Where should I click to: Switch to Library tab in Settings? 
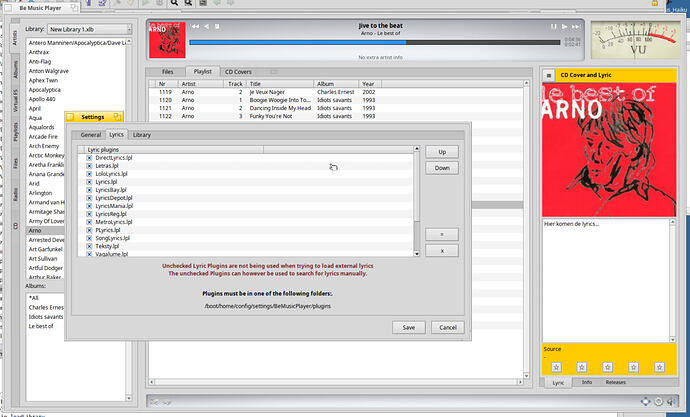pos(142,135)
